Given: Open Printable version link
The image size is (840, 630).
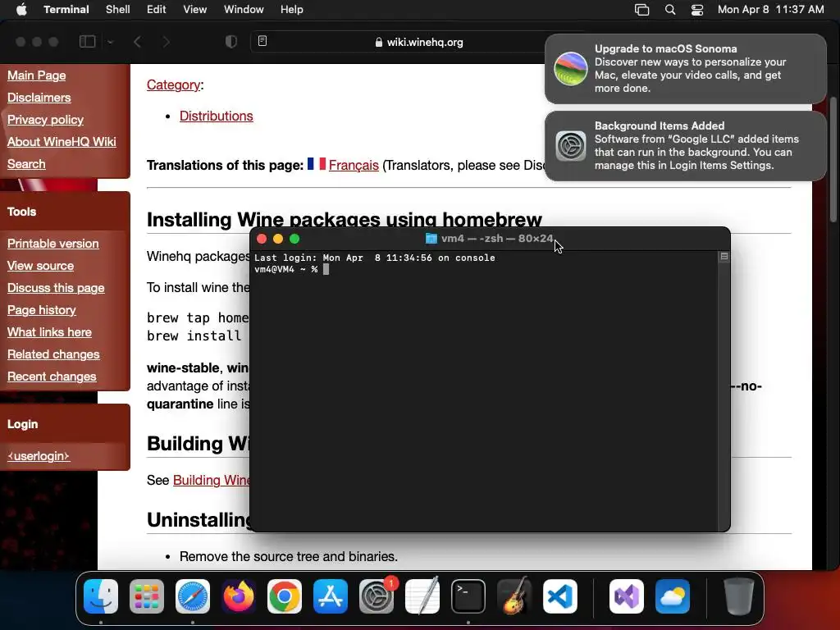Looking at the screenshot, I should point(53,244).
